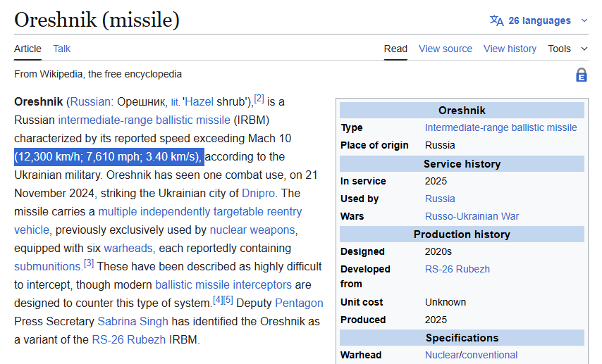Image resolution: width=602 pixels, height=364 pixels.
Task: Open citation reference [2]
Action: click(259, 99)
